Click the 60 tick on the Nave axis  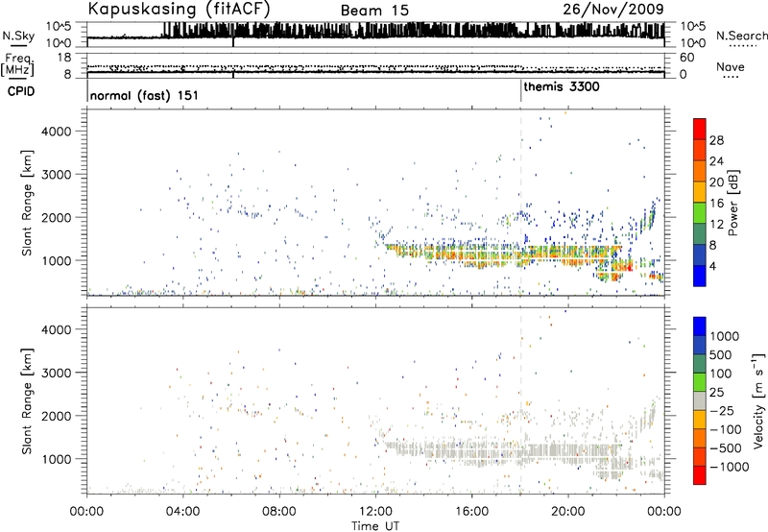686,58
